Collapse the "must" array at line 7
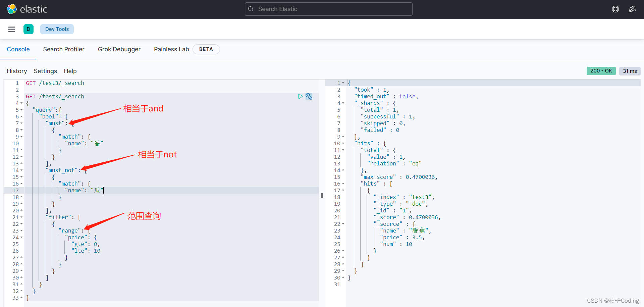This screenshot has height=307, width=644. tap(21, 123)
